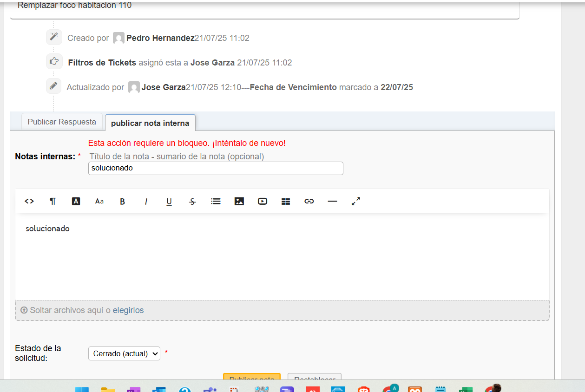The height and width of the screenshot is (392, 585).
Task: Toggle underline formatting
Action: point(169,201)
